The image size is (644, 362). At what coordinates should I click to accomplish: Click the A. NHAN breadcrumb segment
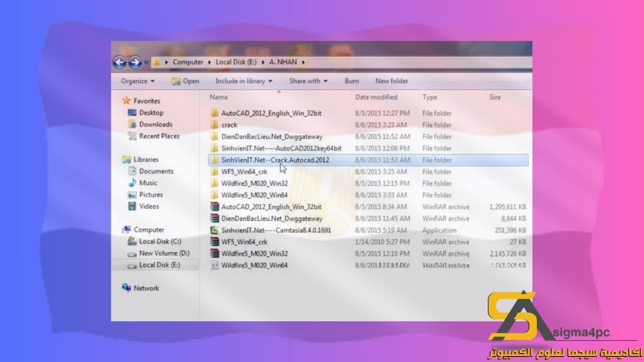click(283, 62)
